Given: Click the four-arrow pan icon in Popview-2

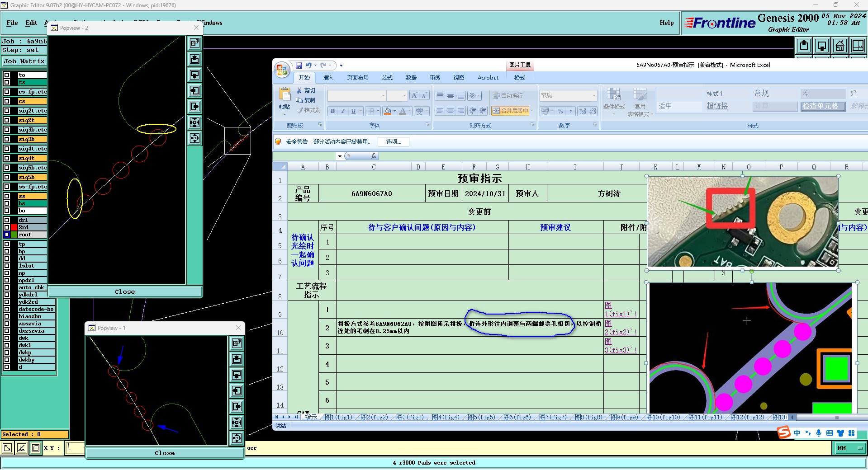Looking at the screenshot, I should tap(194, 138).
